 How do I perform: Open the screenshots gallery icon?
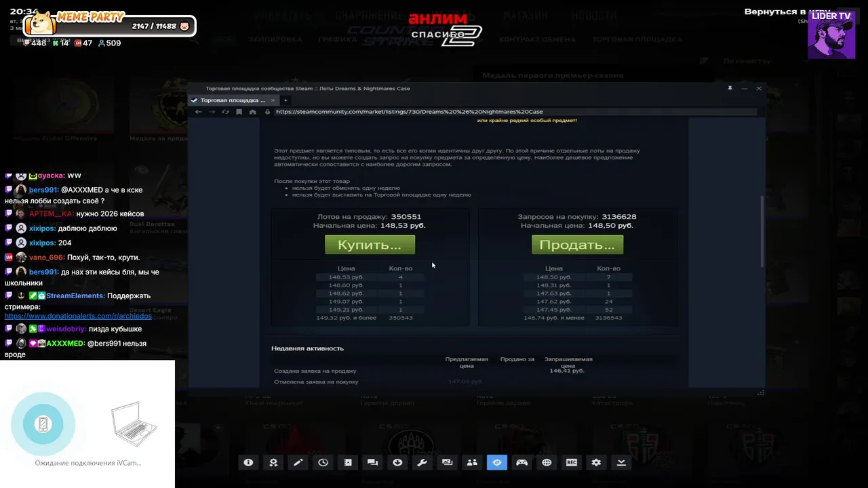[x=447, y=462]
